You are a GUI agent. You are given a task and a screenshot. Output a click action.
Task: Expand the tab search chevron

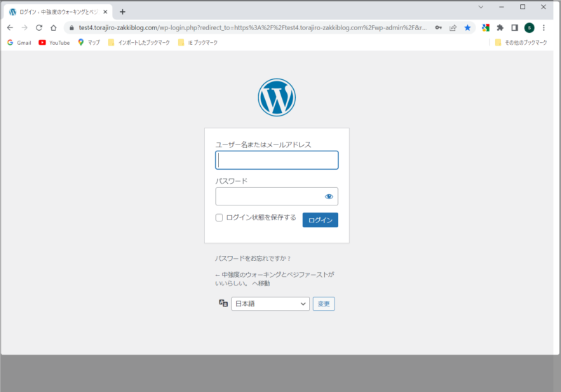click(x=480, y=7)
